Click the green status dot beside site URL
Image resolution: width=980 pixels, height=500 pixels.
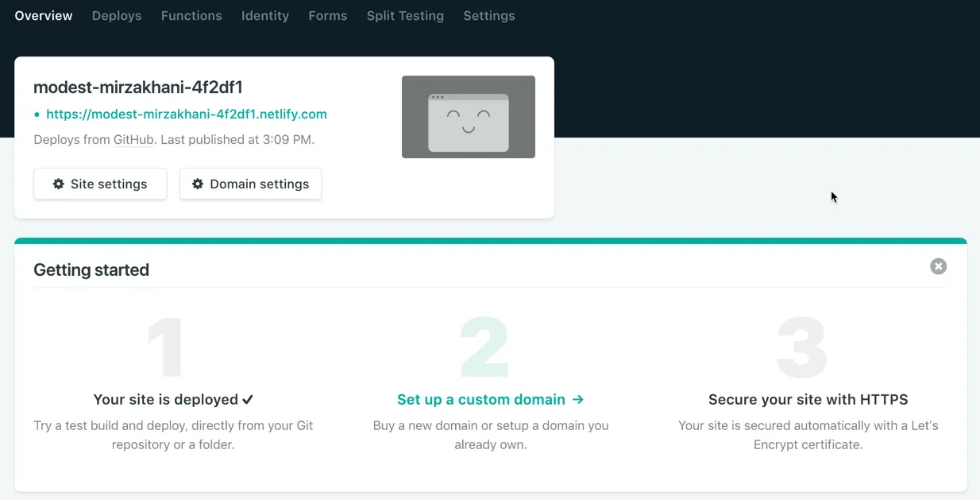click(37, 114)
